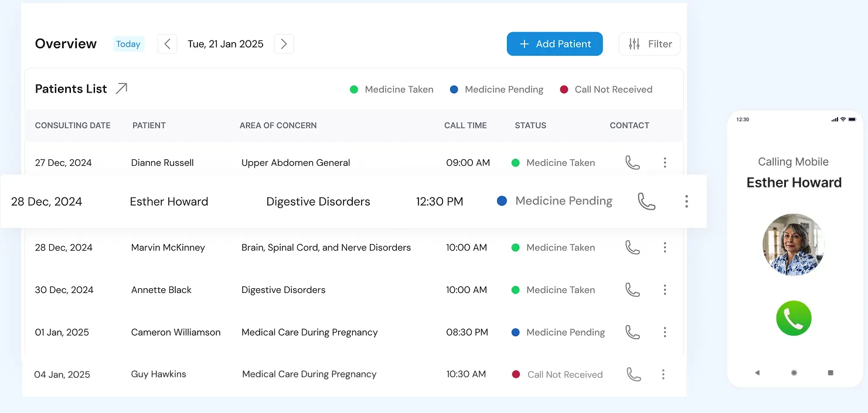This screenshot has width=868, height=413.
Task: Click the phone icon for Annette Black
Action: point(632,289)
